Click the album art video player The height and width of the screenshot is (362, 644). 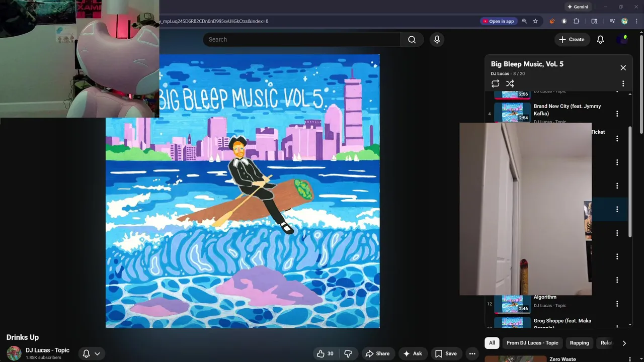243,191
